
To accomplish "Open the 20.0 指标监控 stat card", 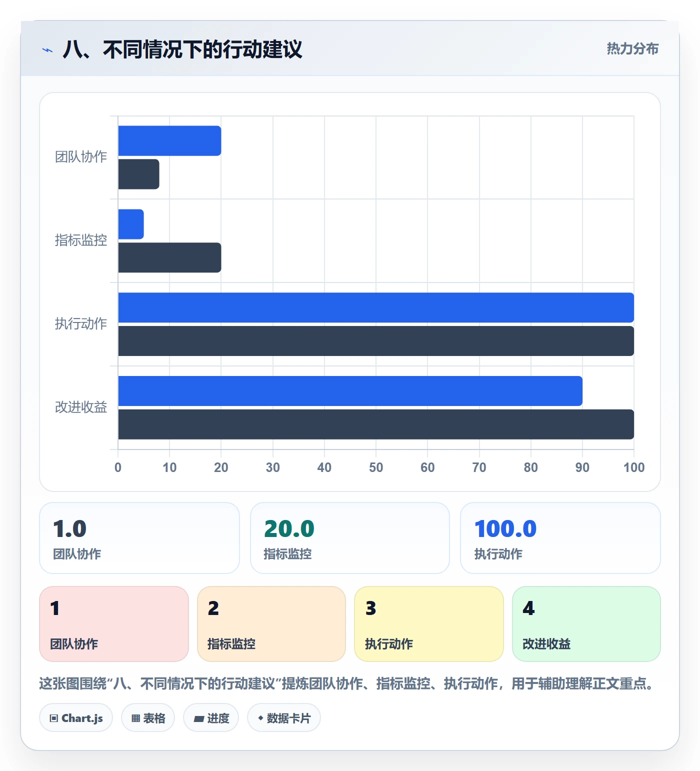I will click(x=350, y=538).
